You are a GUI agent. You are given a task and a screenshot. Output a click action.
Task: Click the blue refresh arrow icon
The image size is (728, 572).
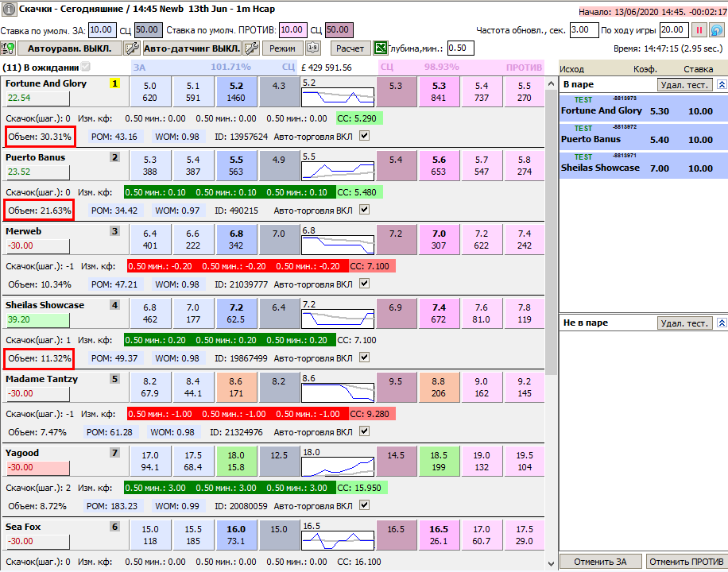pyautogui.click(x=716, y=30)
